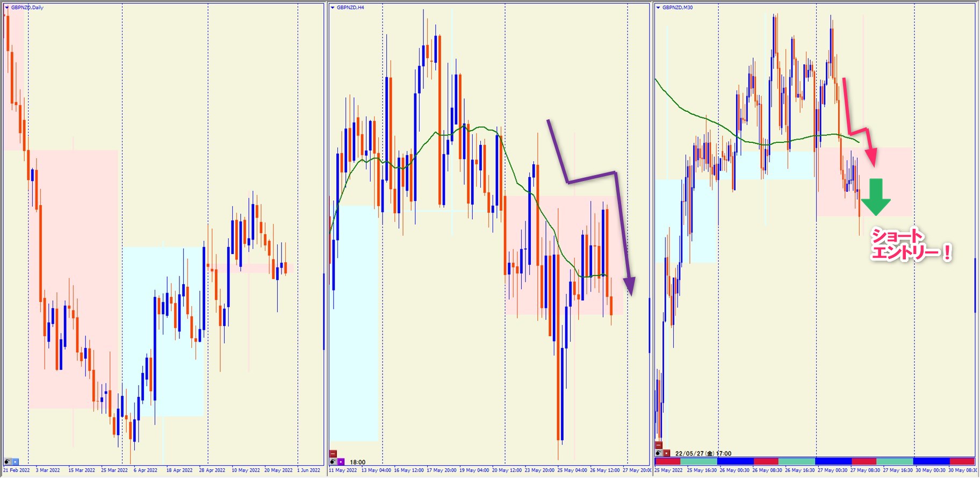This screenshot has width=980, height=478.
Task: Click the red square icon in M30 chart
Action: tap(666, 453)
